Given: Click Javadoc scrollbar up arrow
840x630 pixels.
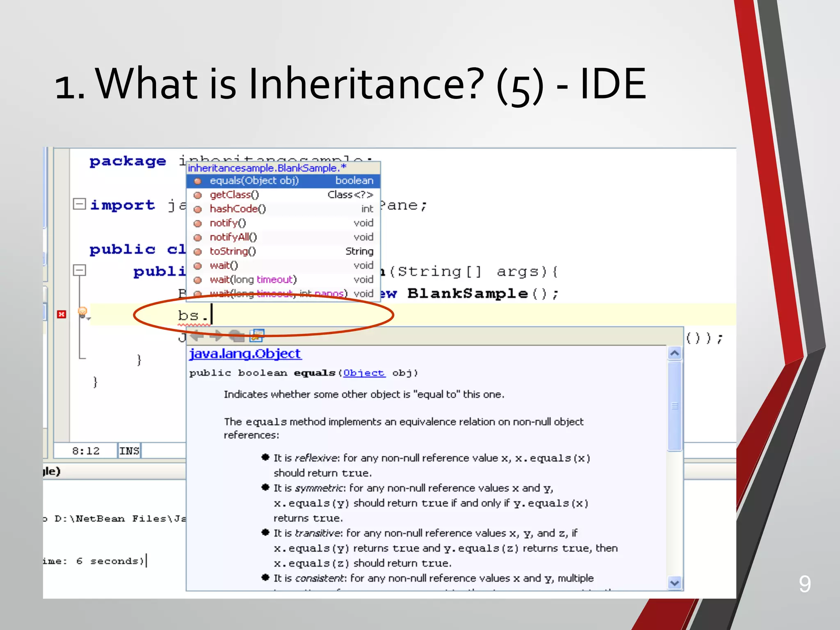Looking at the screenshot, I should click(675, 353).
